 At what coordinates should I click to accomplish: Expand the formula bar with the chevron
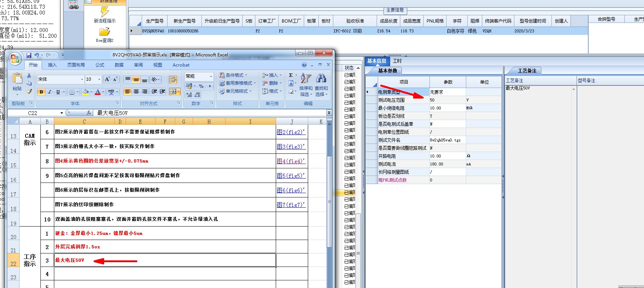click(x=329, y=113)
